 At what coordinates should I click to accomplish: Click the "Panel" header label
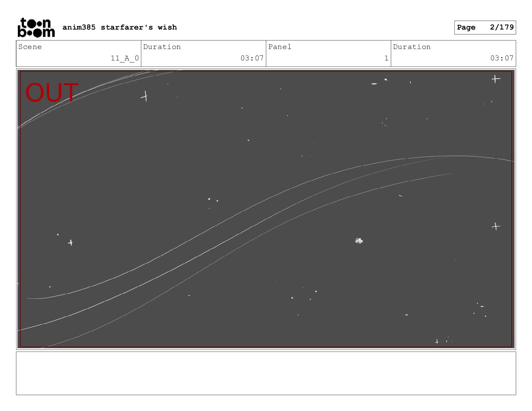280,47
